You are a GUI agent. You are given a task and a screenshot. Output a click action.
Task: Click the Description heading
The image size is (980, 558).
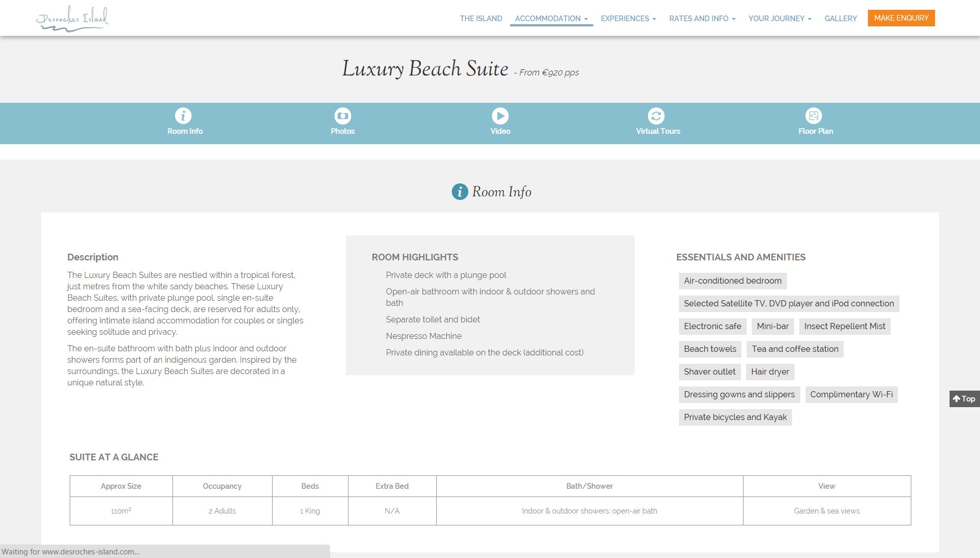[93, 257]
